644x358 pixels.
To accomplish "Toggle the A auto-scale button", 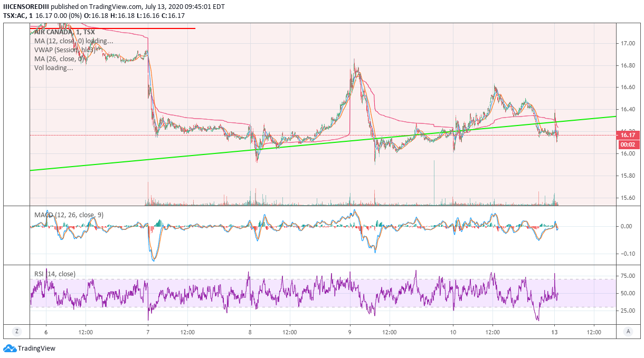I will 628,331.
